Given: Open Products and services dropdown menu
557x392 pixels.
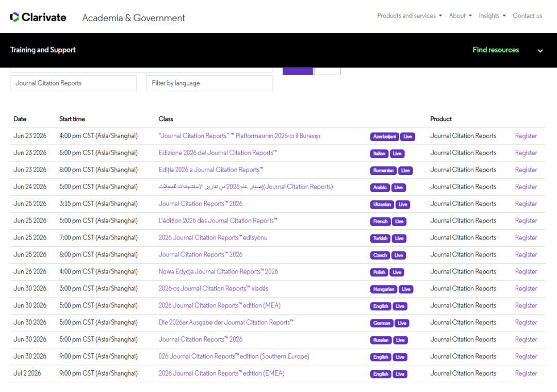Looking at the screenshot, I should (409, 15).
